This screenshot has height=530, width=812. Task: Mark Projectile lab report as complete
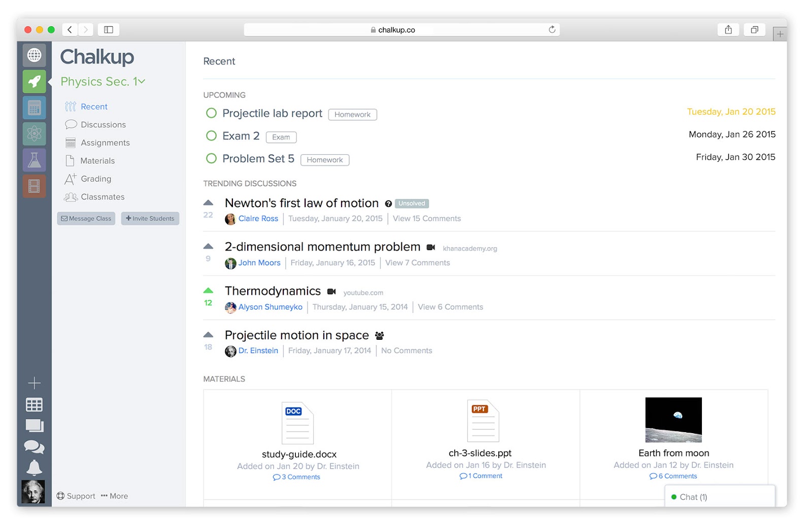click(211, 113)
